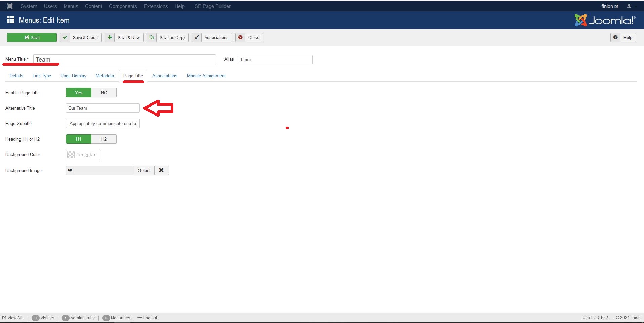
Task: Click the Administrator counter in footer
Action: (x=78, y=318)
